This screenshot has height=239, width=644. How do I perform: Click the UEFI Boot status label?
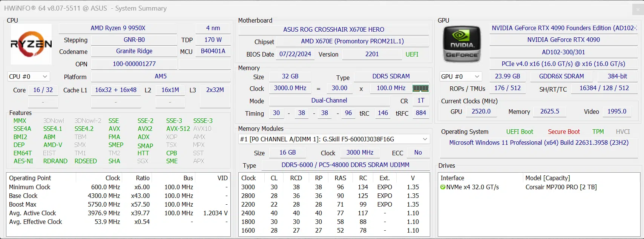point(520,132)
